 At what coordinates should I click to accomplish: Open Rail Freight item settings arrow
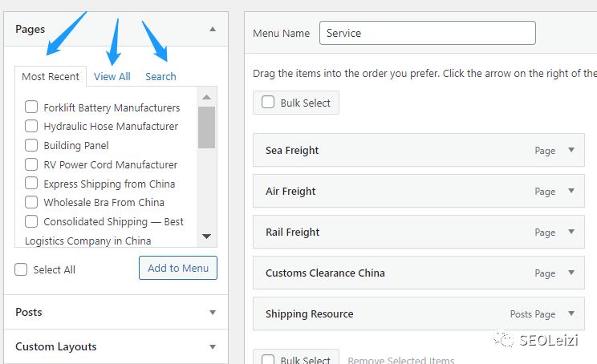pos(571,232)
